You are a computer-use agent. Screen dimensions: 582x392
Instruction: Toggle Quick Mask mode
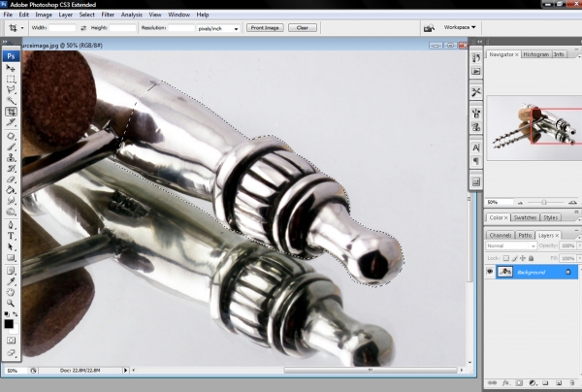pyautogui.click(x=11, y=341)
